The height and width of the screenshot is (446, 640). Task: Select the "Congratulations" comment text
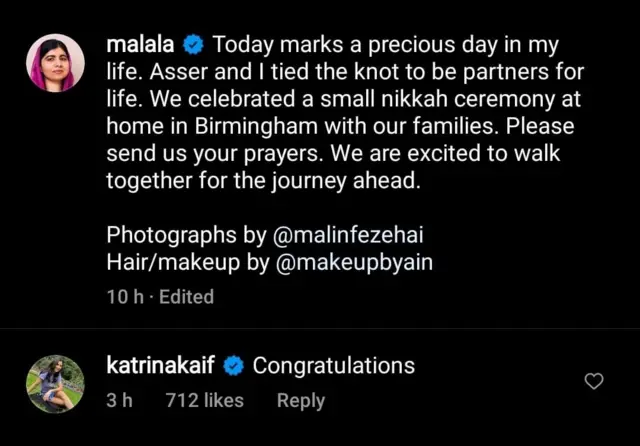[x=333, y=366]
